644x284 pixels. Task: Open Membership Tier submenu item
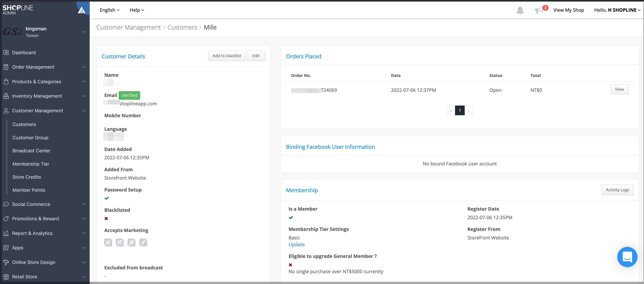coord(31,164)
